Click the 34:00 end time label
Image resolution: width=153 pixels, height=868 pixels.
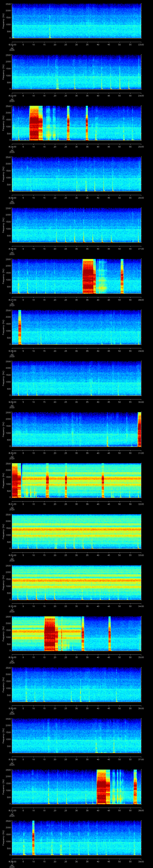[x=141, y=606]
